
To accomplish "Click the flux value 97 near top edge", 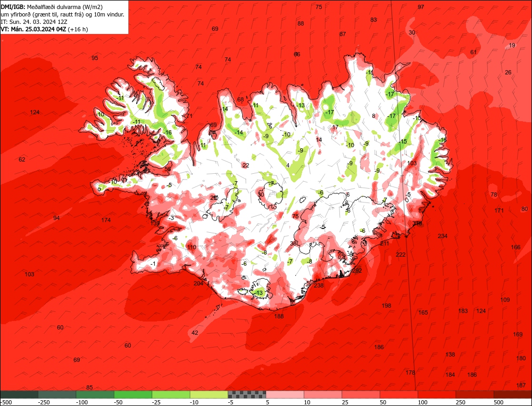I will pos(421,7).
